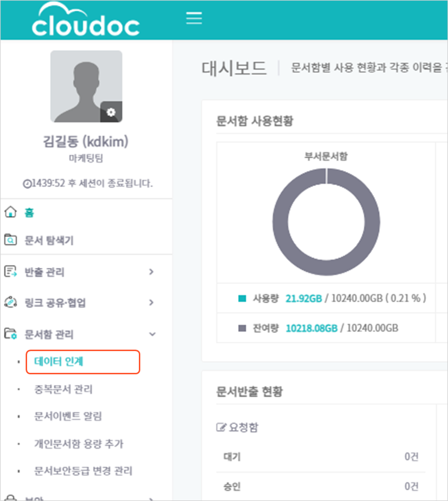Click the 문서함 관리 folder gear icon
The image size is (448, 501).
point(11,334)
